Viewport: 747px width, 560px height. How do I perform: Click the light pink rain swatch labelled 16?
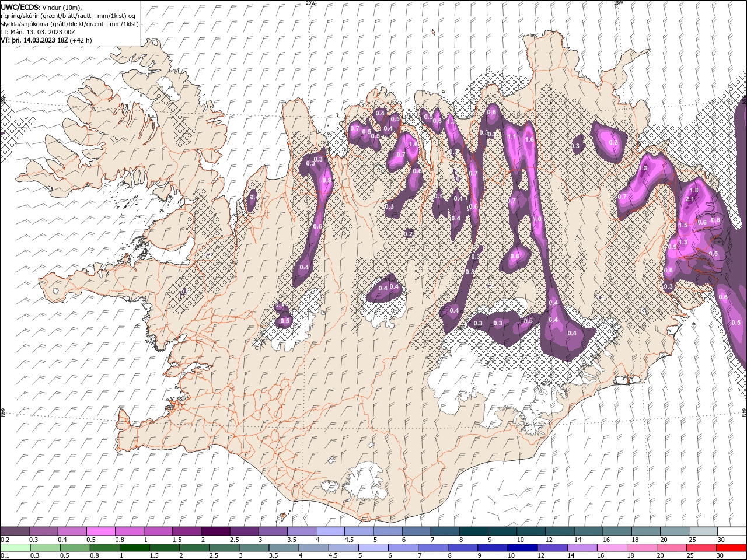pyautogui.click(x=612, y=548)
